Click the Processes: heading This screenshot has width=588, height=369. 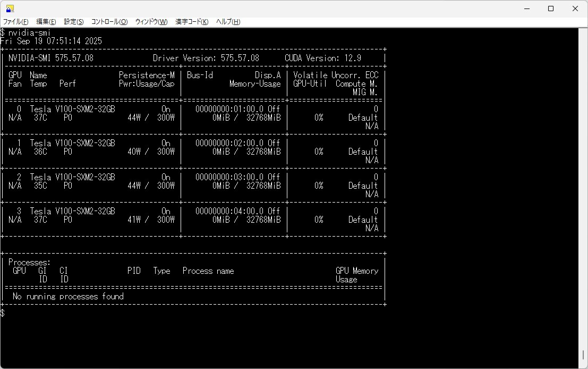(29, 262)
